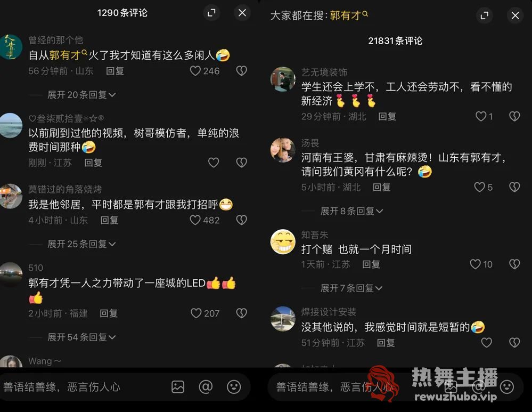
Task: Expand right comments panel to fullscreen
Action: coord(485,15)
